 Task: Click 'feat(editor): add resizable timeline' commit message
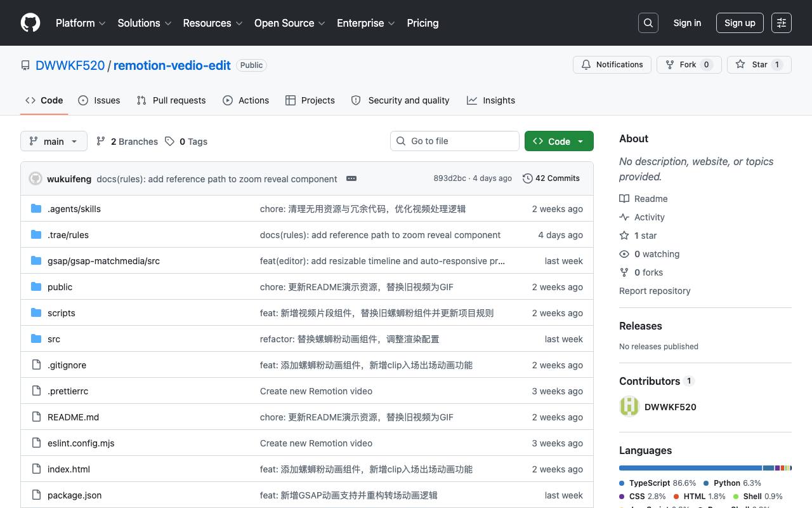383,261
